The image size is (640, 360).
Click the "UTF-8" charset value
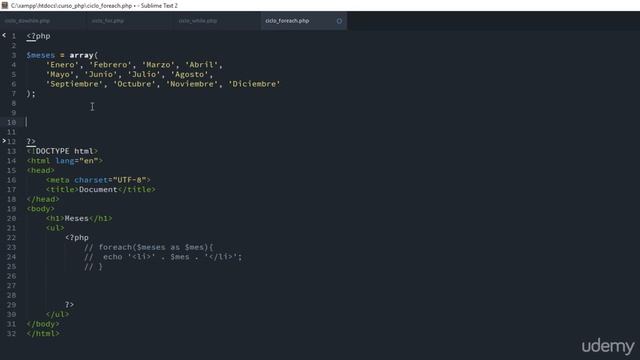pos(129,180)
